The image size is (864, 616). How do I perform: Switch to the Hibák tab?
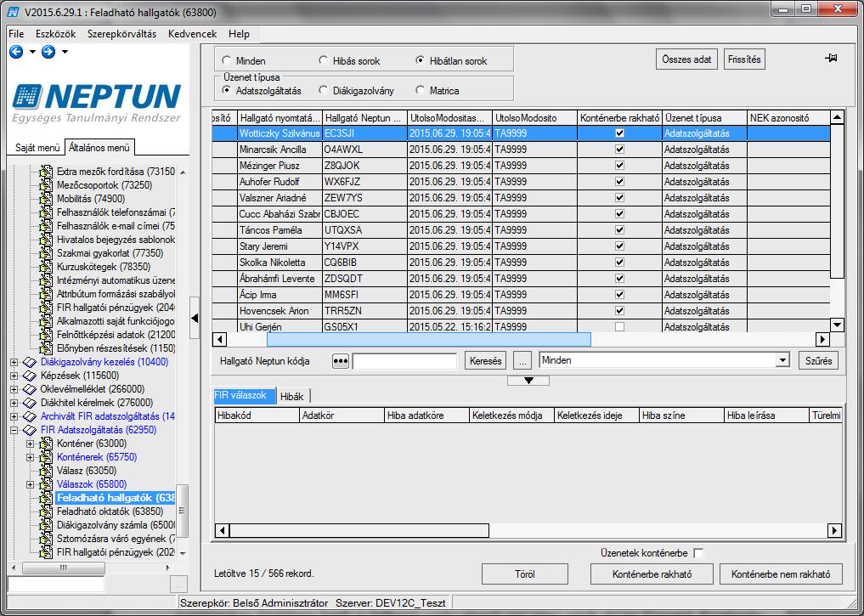point(292,396)
